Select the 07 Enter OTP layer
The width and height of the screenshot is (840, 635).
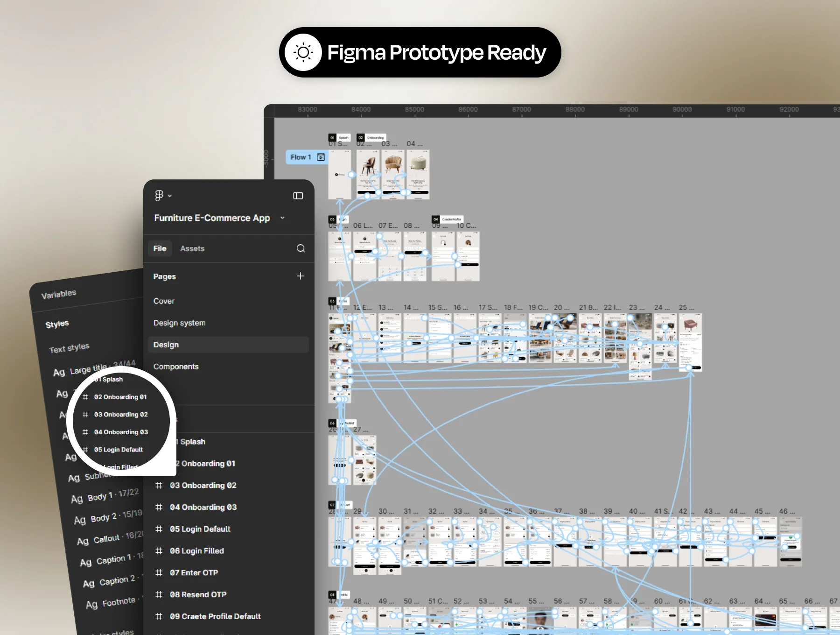click(194, 572)
